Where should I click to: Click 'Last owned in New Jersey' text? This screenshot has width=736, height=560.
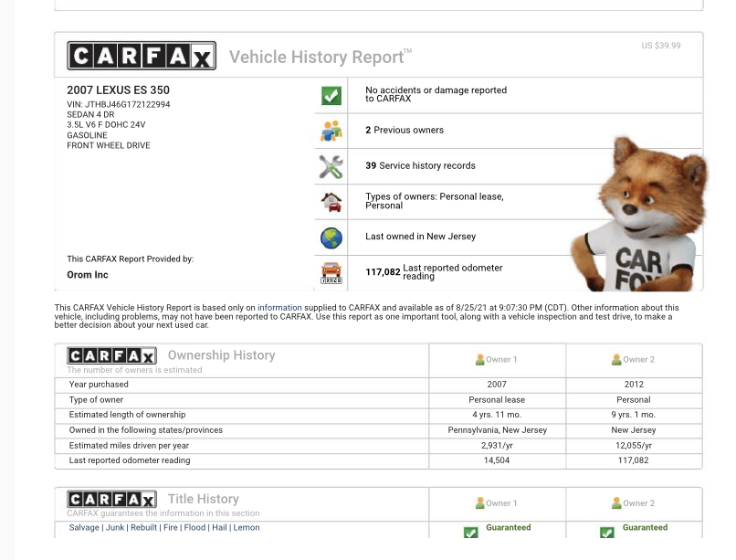(421, 237)
